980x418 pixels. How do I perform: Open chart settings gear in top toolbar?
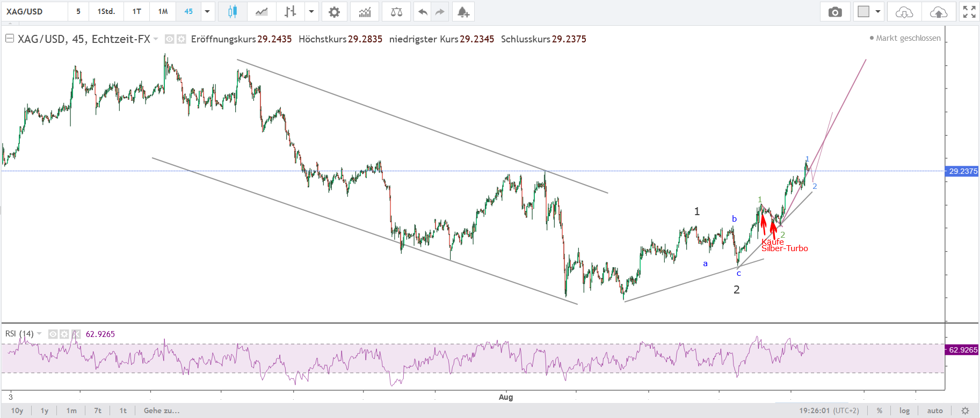coord(334,12)
